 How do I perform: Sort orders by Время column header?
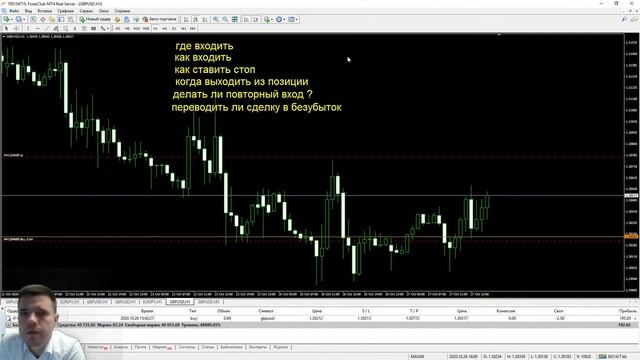click(x=147, y=311)
